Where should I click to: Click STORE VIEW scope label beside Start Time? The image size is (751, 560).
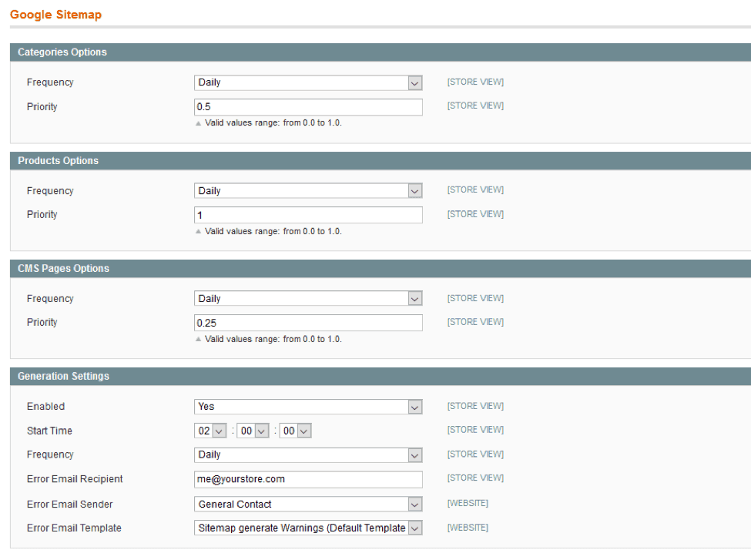[x=475, y=429]
